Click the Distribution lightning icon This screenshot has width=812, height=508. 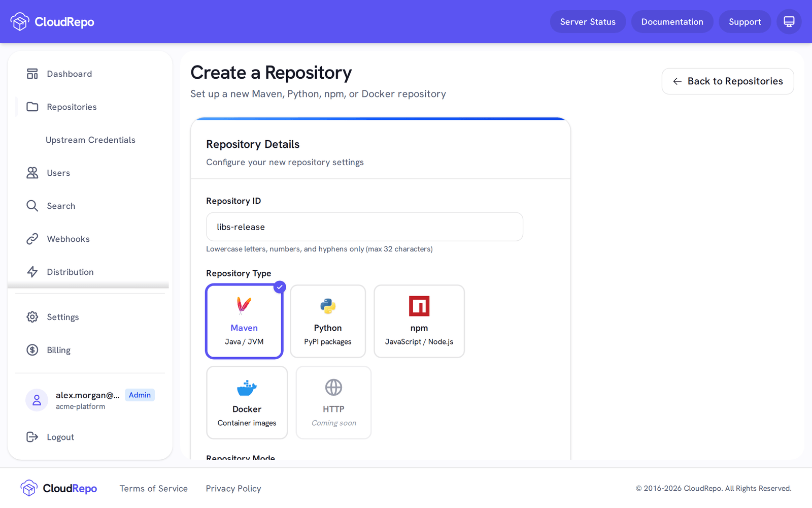tap(32, 272)
